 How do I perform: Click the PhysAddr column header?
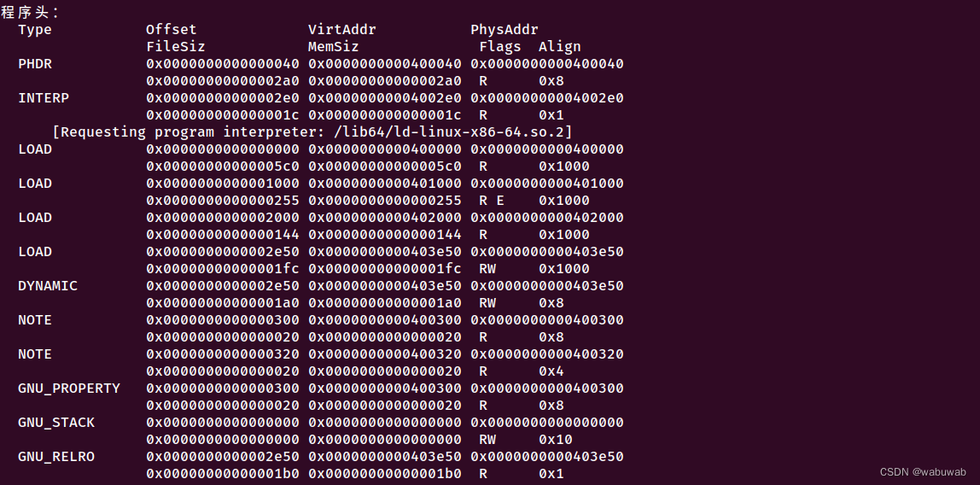[505, 29]
